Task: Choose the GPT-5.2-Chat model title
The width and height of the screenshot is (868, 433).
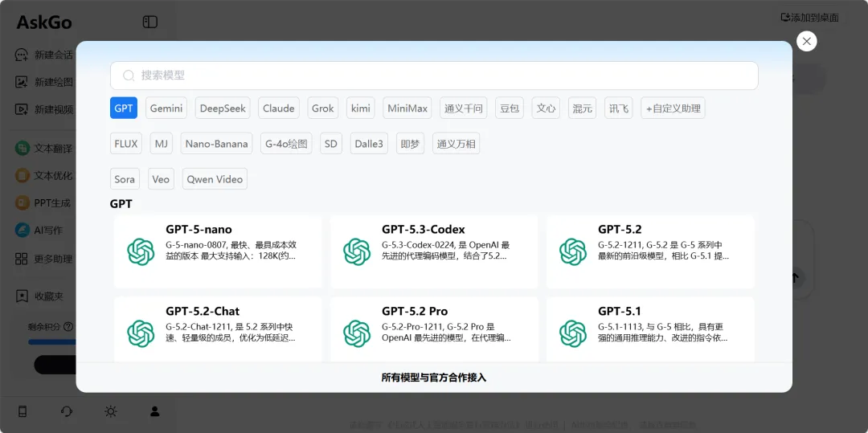Action: [203, 312]
